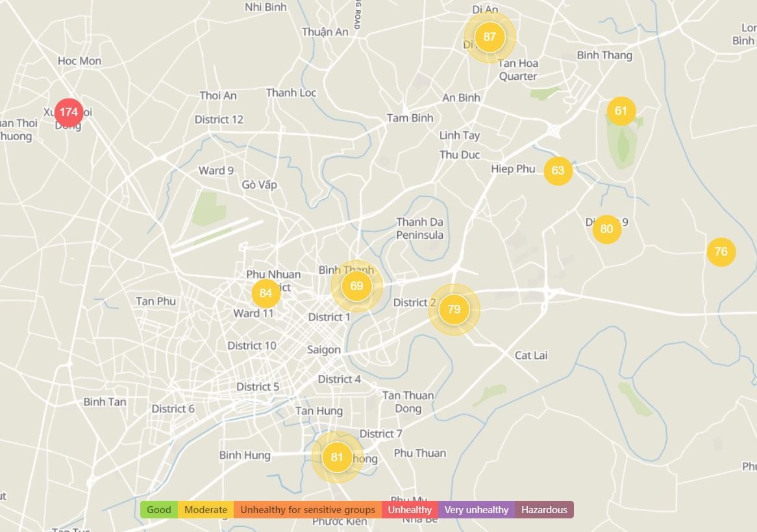Image resolution: width=757 pixels, height=532 pixels.
Task: Click the 84 marker near Phu Nhuan
Action: click(x=266, y=293)
